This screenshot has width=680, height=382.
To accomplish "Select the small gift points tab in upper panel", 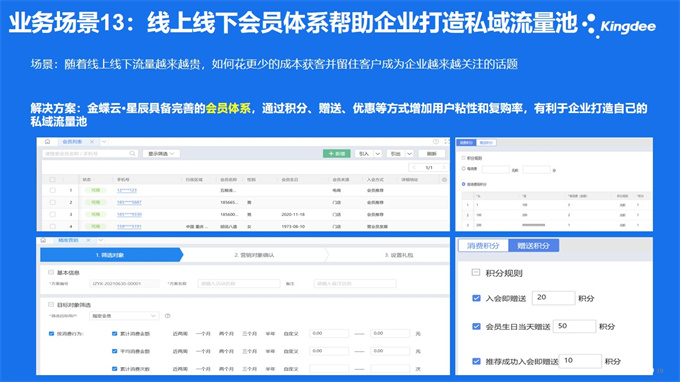I will coord(486,143).
